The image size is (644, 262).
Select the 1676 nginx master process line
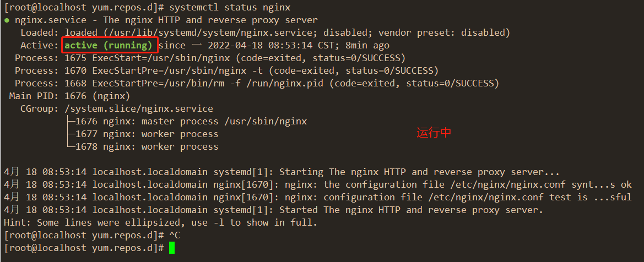tap(188, 122)
